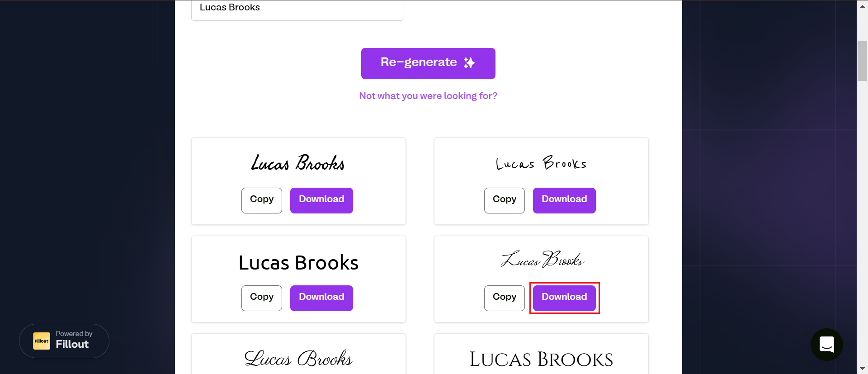This screenshot has width=868, height=374.
Task: Click the scrollbar up arrow
Action: point(862,6)
